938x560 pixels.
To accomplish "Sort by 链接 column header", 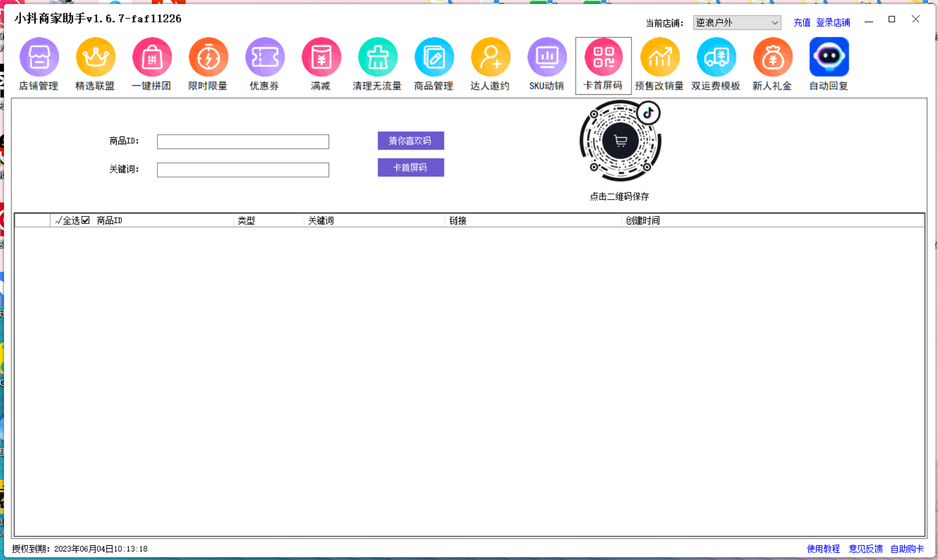I will point(533,221).
